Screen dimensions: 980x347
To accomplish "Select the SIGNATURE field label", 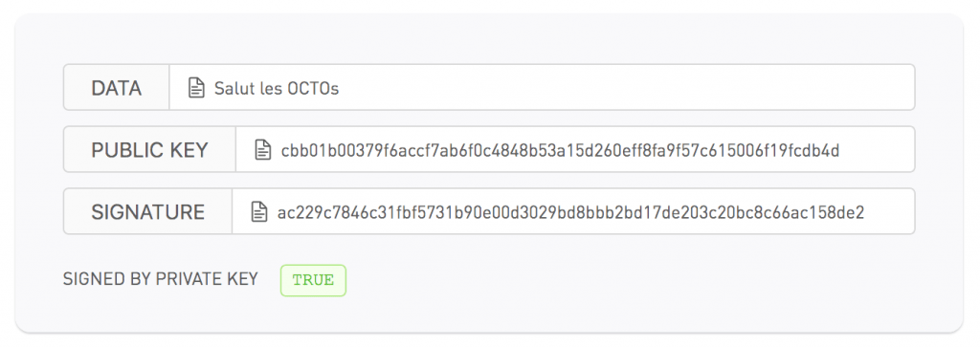I will pyautogui.click(x=148, y=212).
